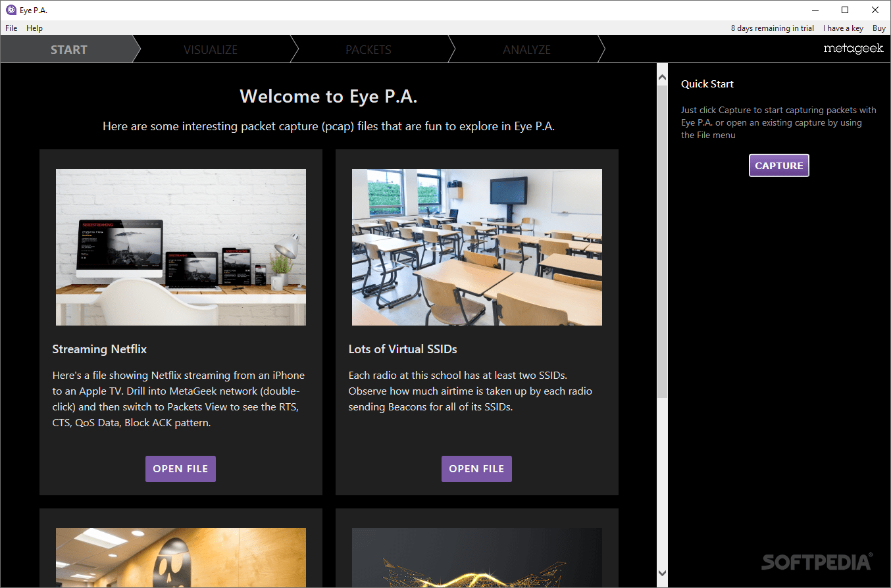Click the classroom thumbnail for Virtual SSIDs
Screen dimensions: 891x588
pyautogui.click(x=477, y=247)
